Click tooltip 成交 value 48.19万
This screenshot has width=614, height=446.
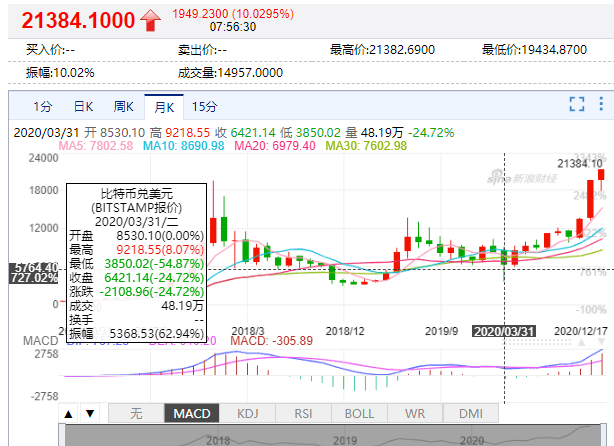tap(182, 305)
